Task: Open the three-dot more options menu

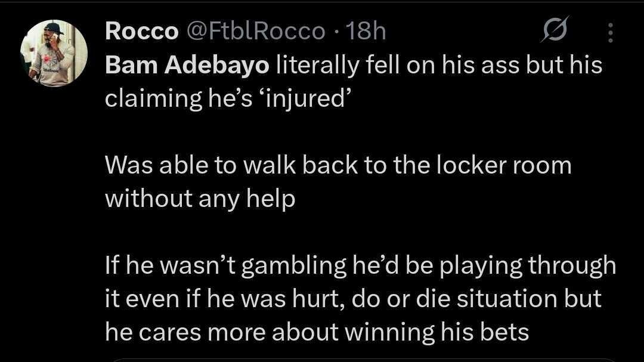Action: [609, 32]
